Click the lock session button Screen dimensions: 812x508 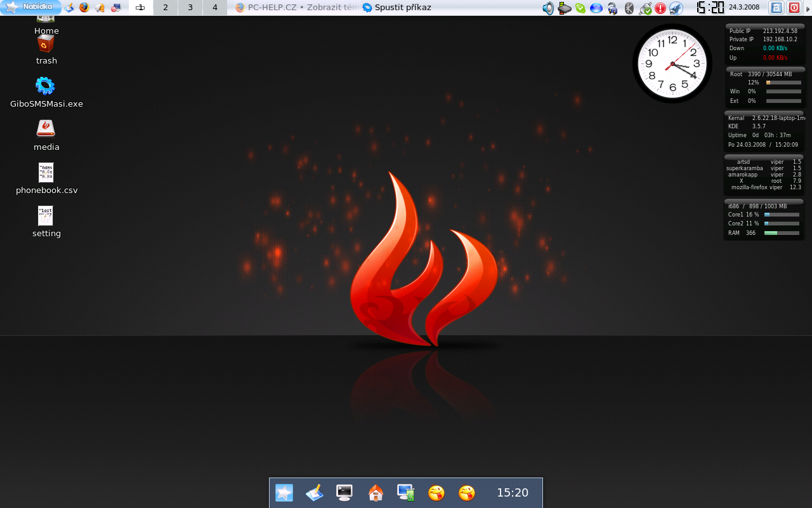(x=776, y=8)
